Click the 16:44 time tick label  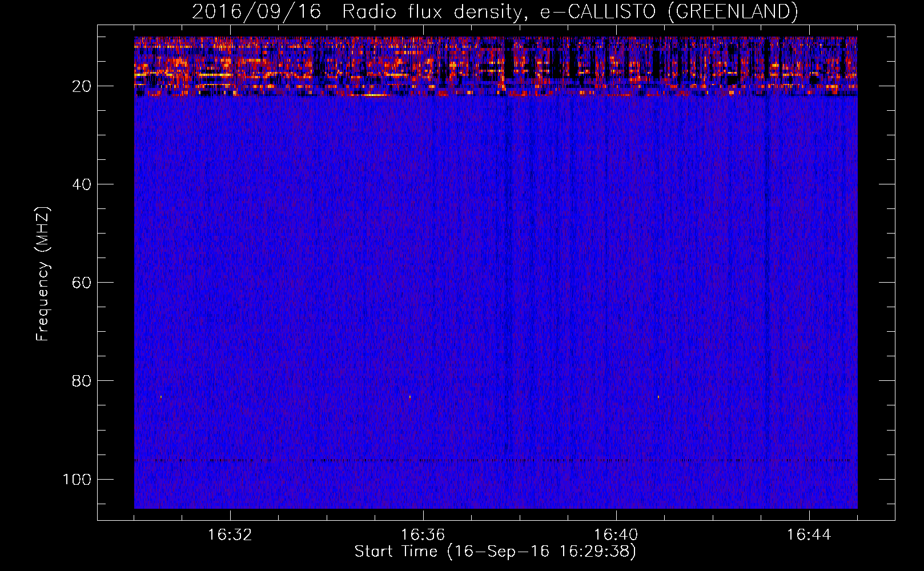[809, 535]
